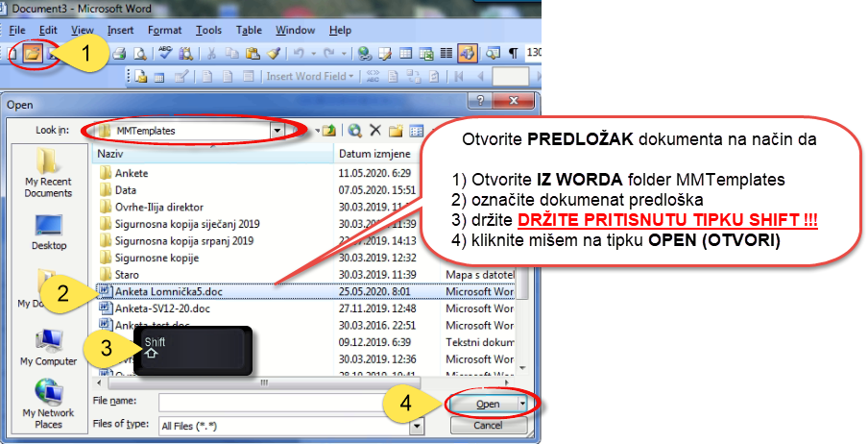The height and width of the screenshot is (444, 868).
Task: Open the Format menu
Action: coord(164,30)
